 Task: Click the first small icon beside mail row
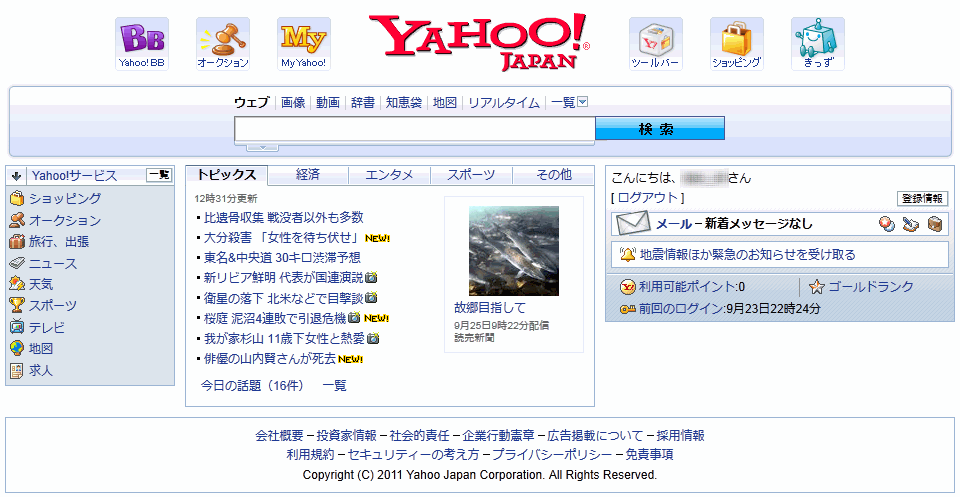pos(885,225)
